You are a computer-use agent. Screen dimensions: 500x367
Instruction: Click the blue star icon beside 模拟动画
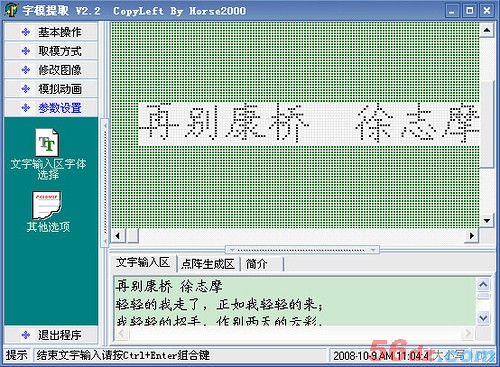coord(26,89)
